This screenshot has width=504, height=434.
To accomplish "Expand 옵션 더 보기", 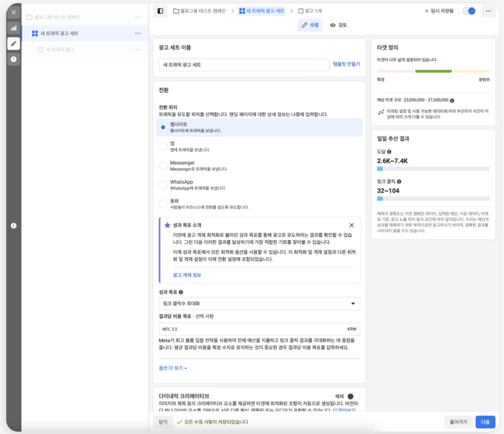I will click(x=173, y=368).
